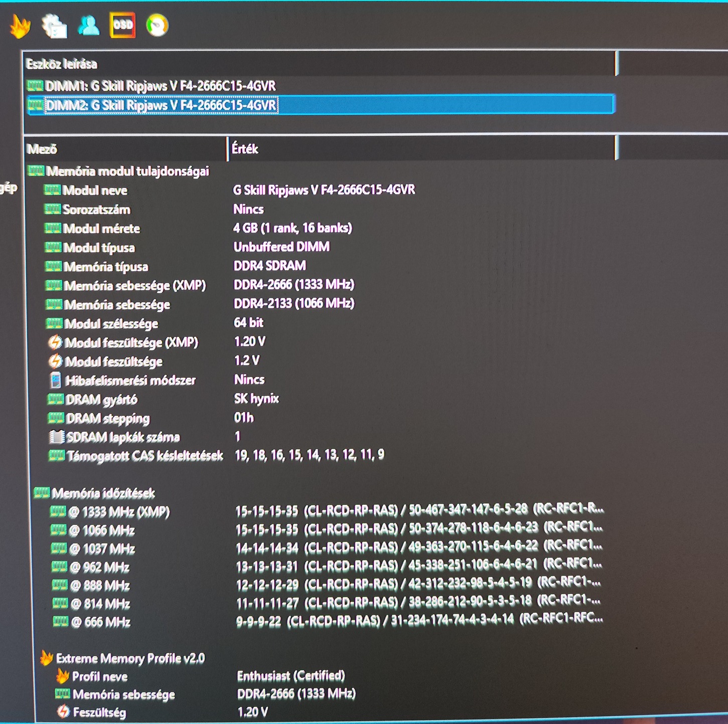The image size is (728, 724).
Task: Click Modul feszültsége row showing 1.2 V
Action: pos(106,361)
